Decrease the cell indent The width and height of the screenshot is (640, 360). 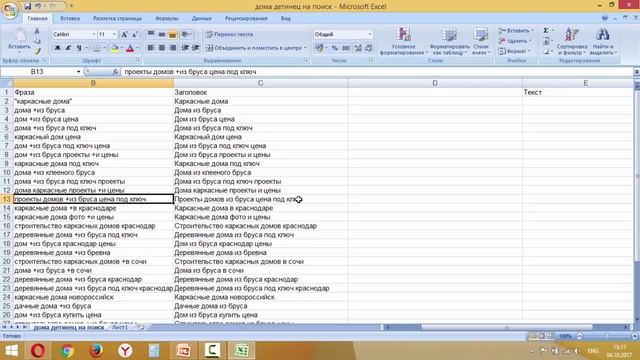[185, 48]
